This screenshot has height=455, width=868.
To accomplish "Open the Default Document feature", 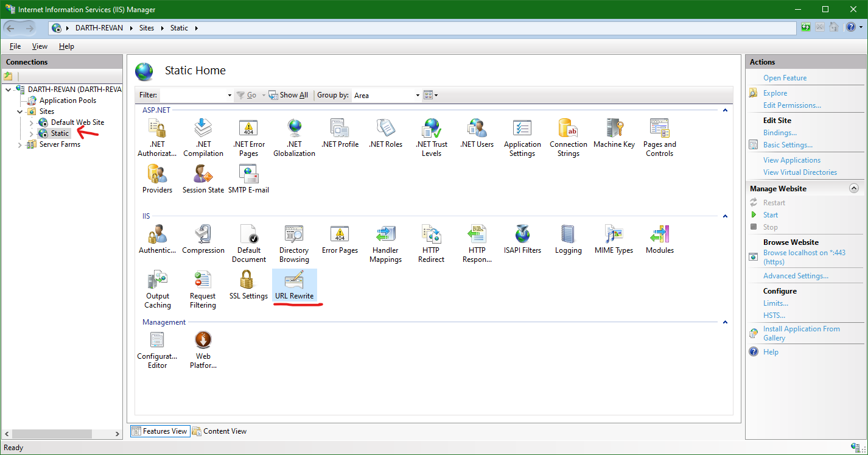I will coord(248,241).
